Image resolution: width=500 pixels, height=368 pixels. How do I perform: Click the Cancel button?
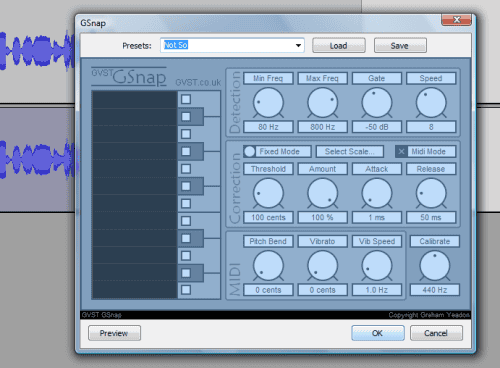pos(436,333)
